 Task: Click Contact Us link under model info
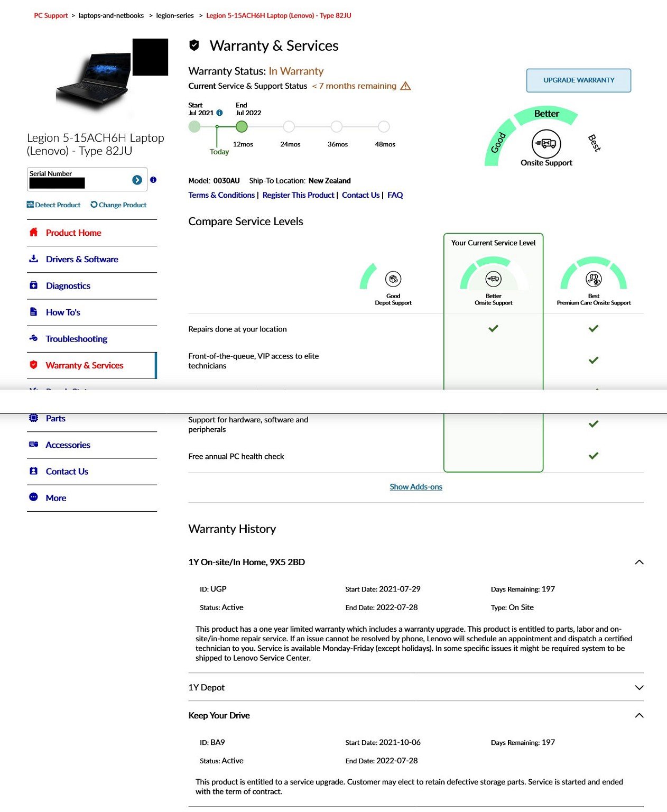pos(360,195)
